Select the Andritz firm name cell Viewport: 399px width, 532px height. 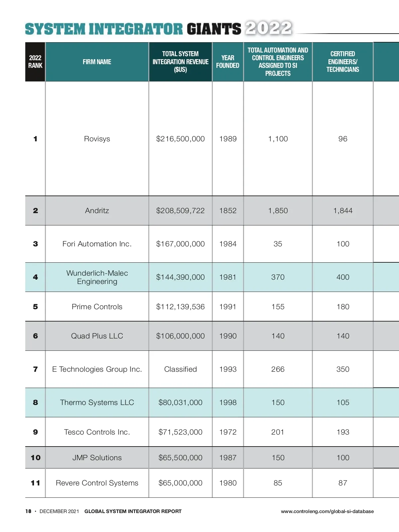(97, 211)
